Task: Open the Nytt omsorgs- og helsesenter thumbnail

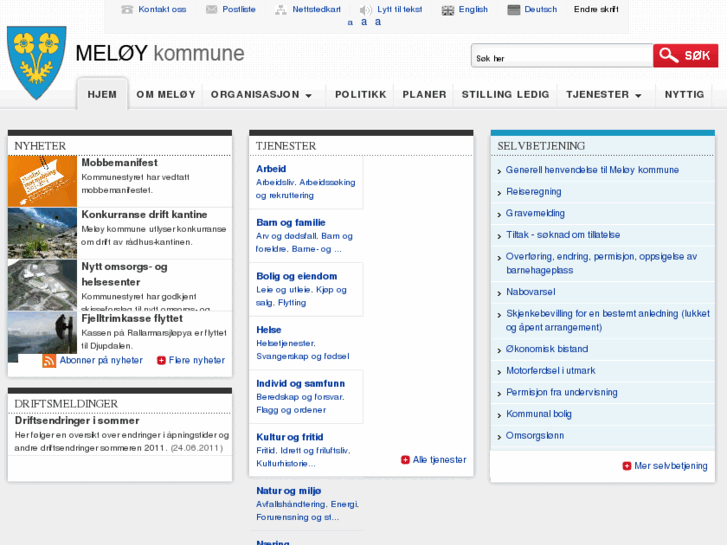Action: pos(42,285)
